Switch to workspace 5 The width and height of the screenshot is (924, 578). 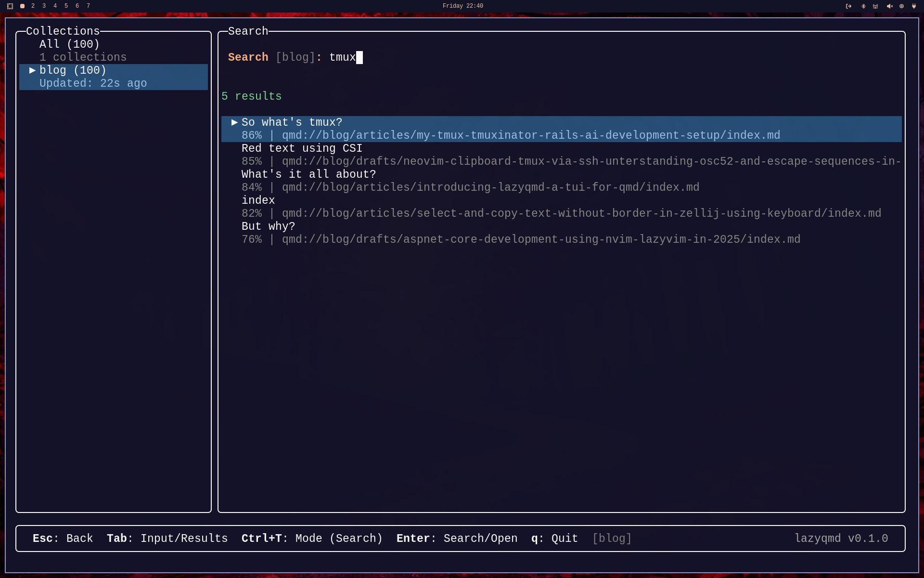[x=66, y=6]
